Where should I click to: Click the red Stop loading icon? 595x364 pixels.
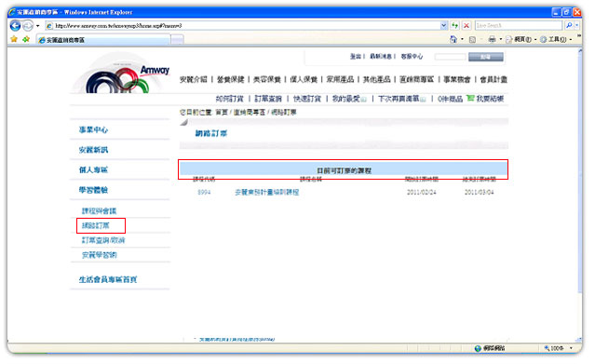click(x=467, y=26)
